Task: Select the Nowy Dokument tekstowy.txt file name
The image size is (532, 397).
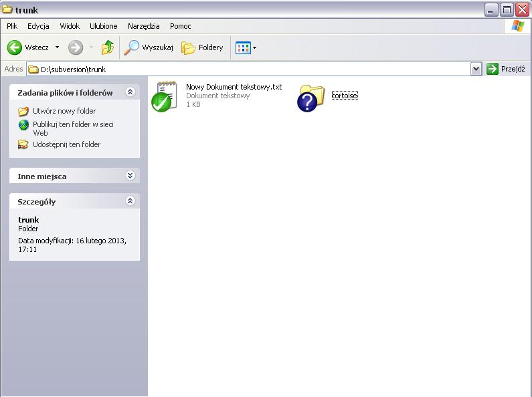Action: pos(234,87)
